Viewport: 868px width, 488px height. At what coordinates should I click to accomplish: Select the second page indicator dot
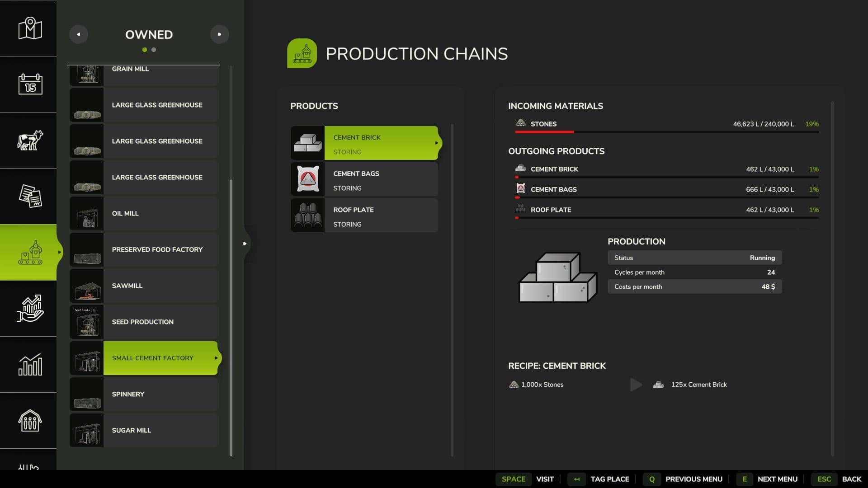(x=154, y=50)
